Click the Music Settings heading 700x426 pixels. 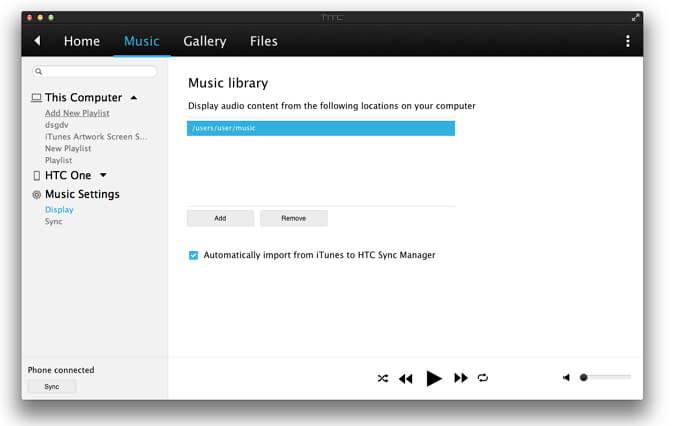click(x=82, y=194)
